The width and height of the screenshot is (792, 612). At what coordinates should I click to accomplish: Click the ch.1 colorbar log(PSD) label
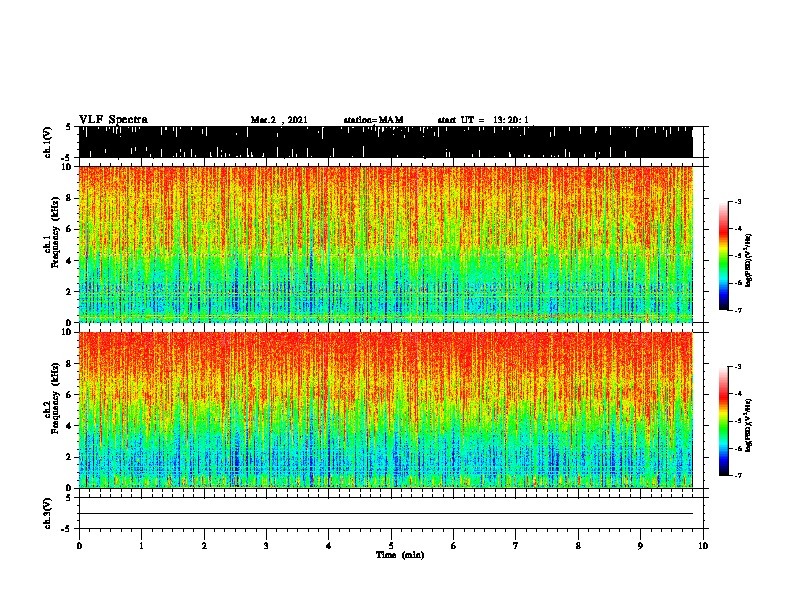point(748,260)
